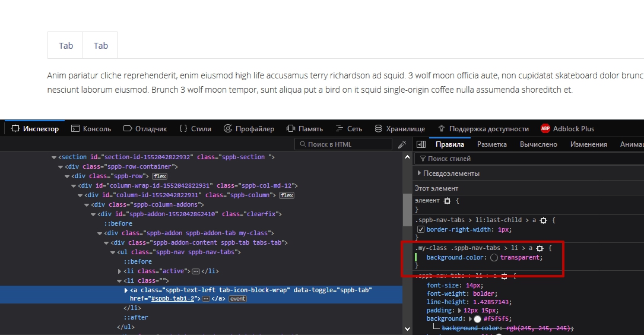Image resolution: width=644 pixels, height=335 pixels.
Task: Click the ellipsis inside li class active
Action: point(196,271)
